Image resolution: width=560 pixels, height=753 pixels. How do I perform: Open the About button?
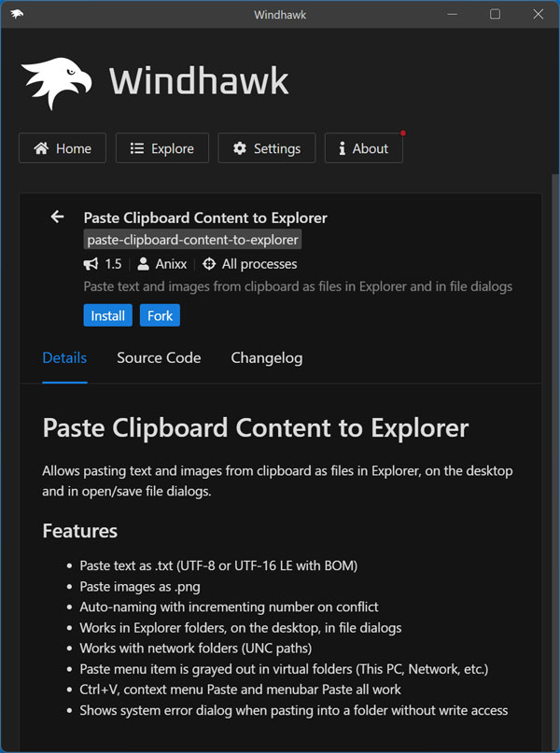click(x=364, y=148)
